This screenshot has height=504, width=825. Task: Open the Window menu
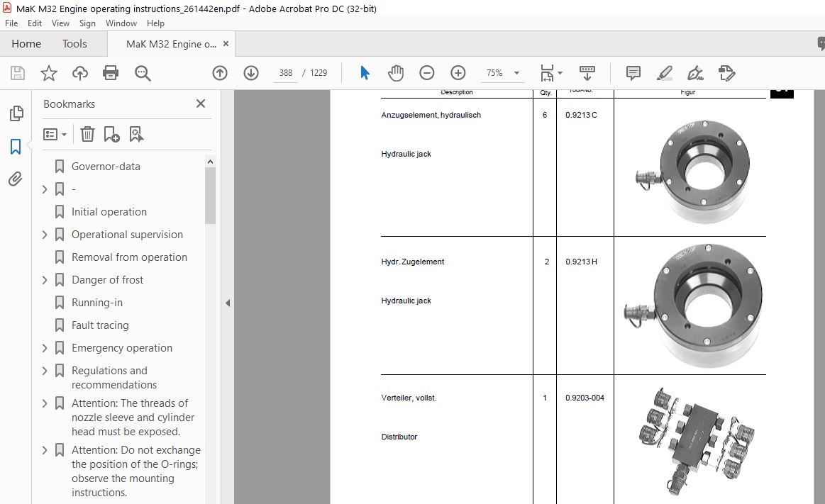121,23
